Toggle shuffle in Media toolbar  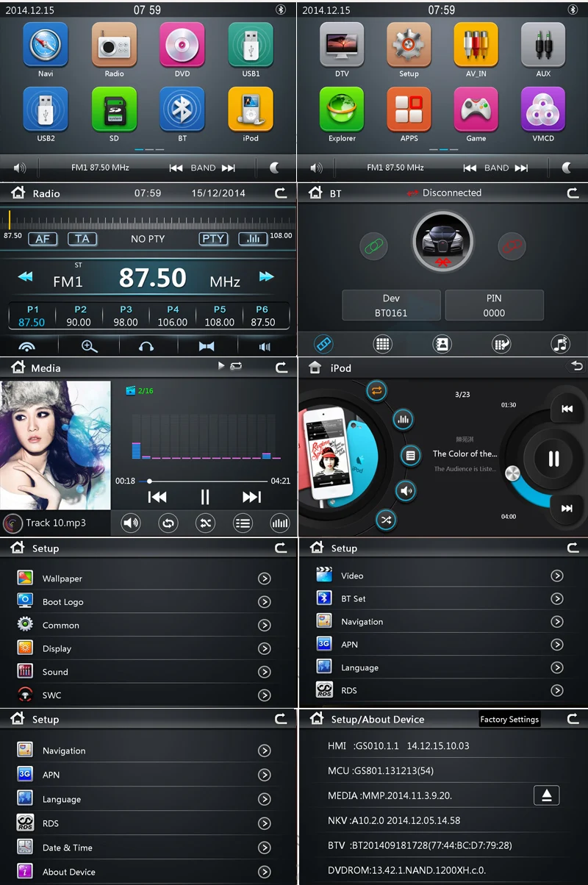(x=205, y=523)
